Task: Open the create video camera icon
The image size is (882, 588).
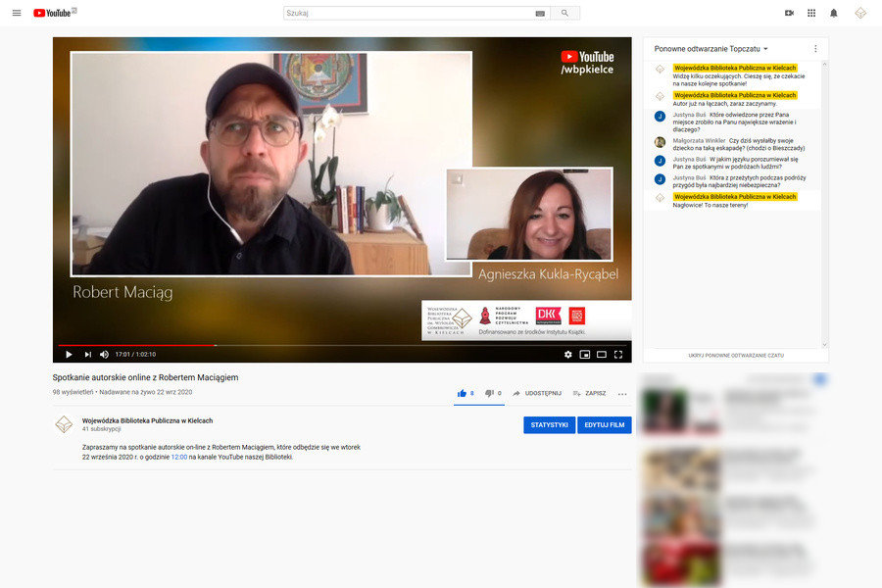Action: [789, 13]
